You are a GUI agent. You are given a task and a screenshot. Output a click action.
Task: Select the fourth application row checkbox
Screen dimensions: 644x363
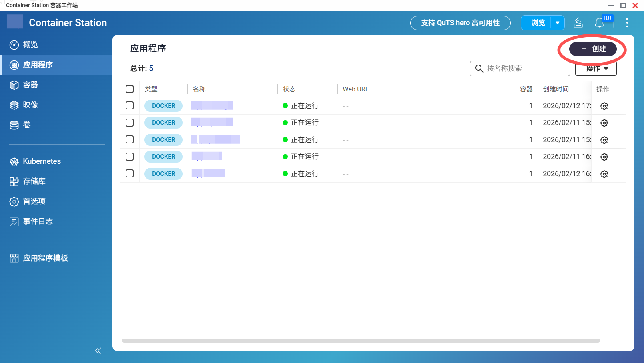(x=130, y=157)
